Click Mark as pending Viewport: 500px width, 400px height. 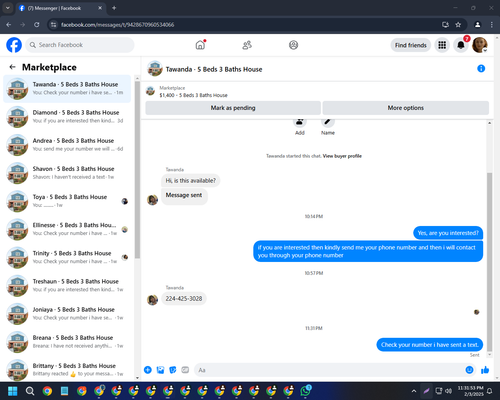click(233, 108)
